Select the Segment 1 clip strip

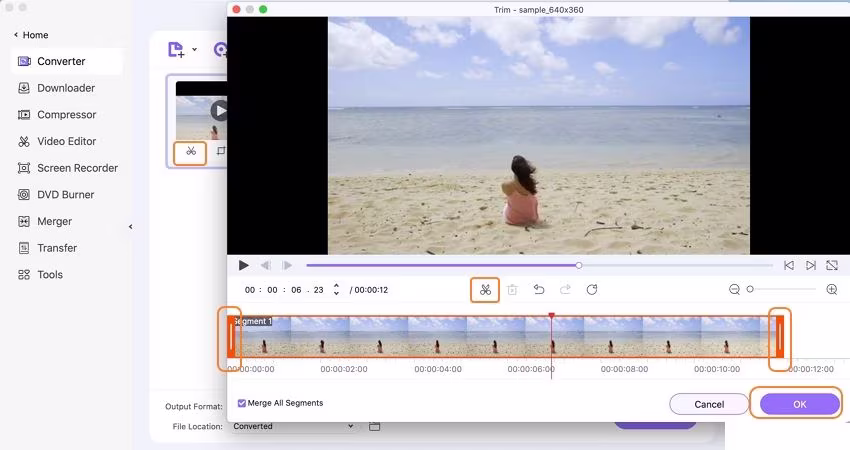tap(506, 337)
